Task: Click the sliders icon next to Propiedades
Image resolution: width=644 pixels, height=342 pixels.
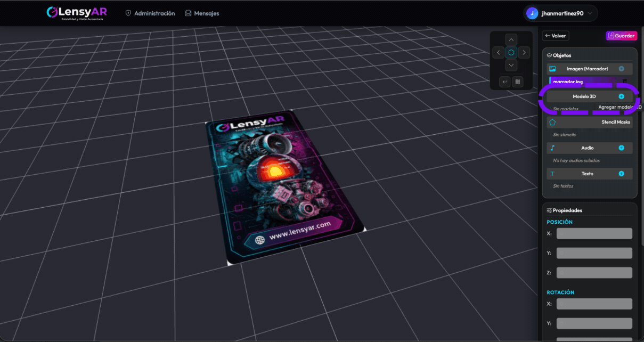Action: pyautogui.click(x=549, y=210)
